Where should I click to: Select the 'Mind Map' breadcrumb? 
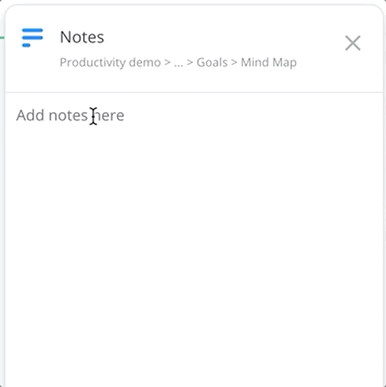269,63
